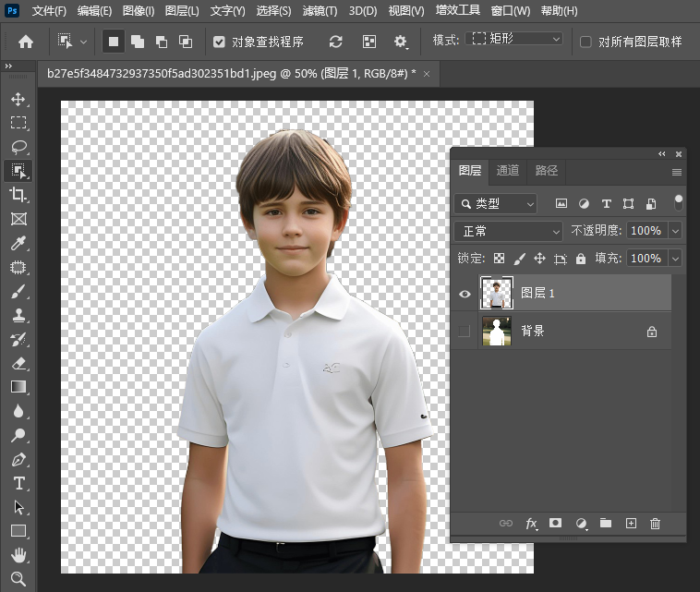Select the Crop tool
Image resolution: width=700 pixels, height=592 pixels.
(x=18, y=195)
